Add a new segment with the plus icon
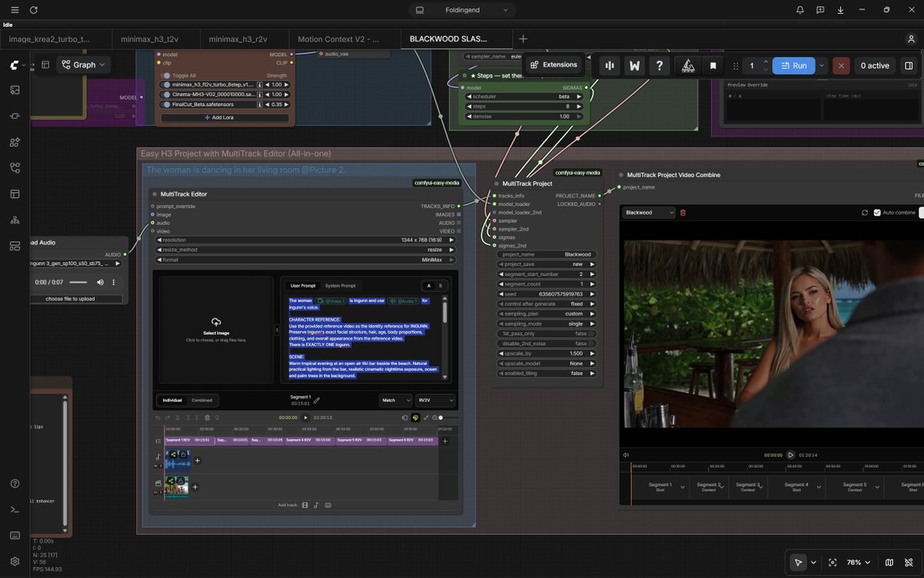The image size is (924, 578). (444, 441)
